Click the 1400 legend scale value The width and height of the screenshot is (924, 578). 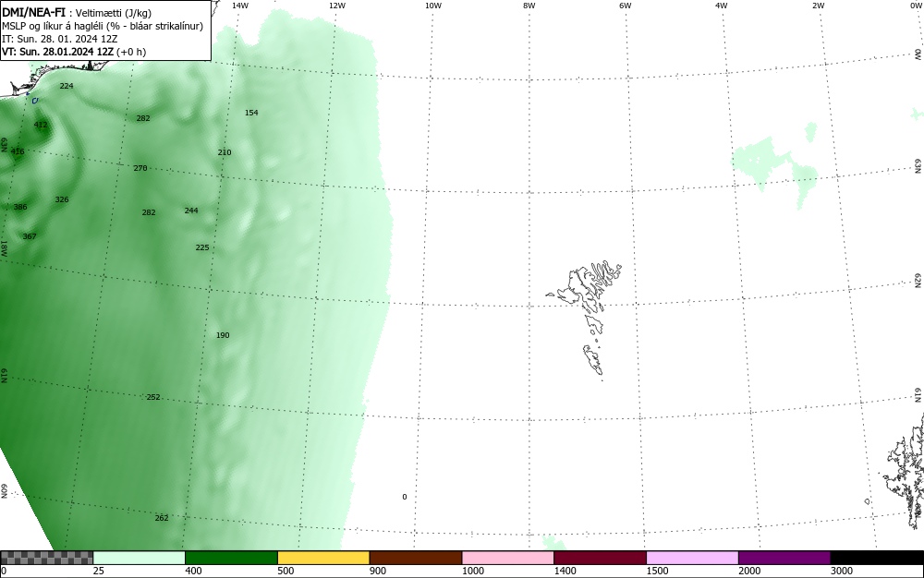pyautogui.click(x=565, y=571)
